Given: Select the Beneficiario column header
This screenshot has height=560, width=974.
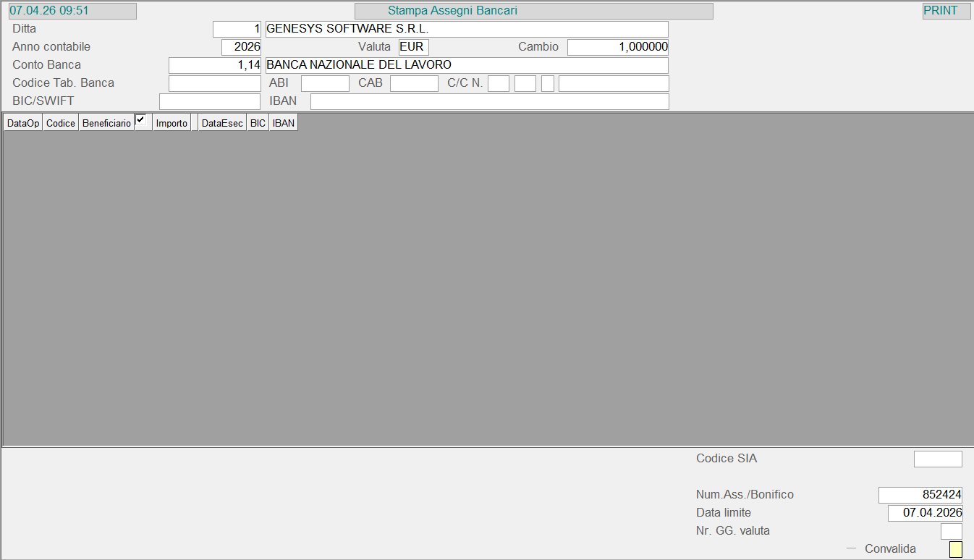Looking at the screenshot, I should (106, 123).
